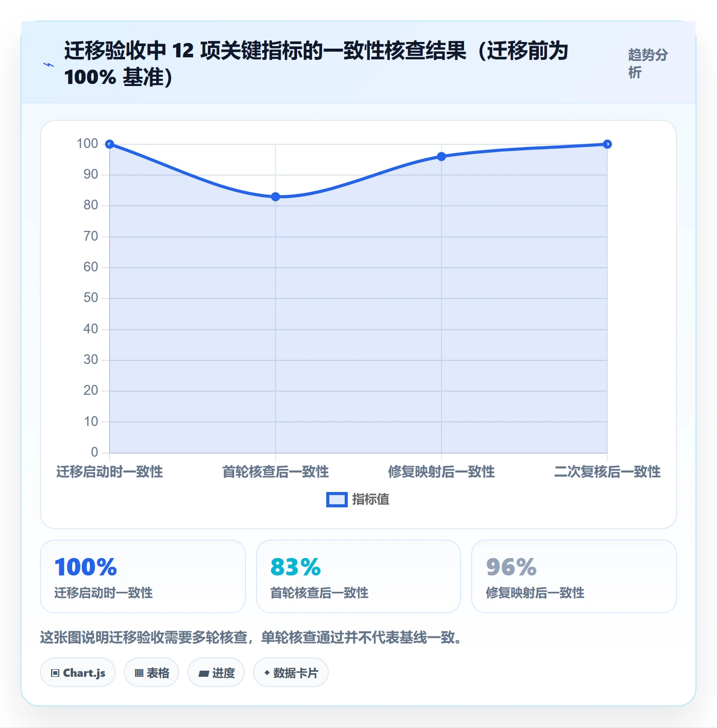Viewport: 717px width, 728px height.
Task: Click the x-axis label 首轮核查后一致性
Action: 276,472
